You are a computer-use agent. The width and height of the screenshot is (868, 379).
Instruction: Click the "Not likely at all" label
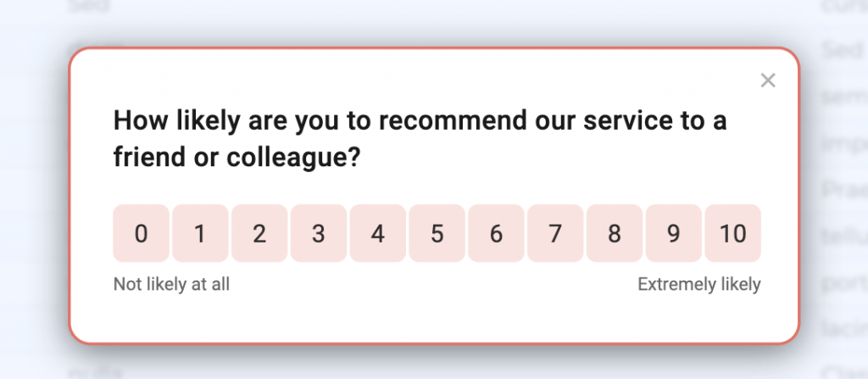point(171,285)
